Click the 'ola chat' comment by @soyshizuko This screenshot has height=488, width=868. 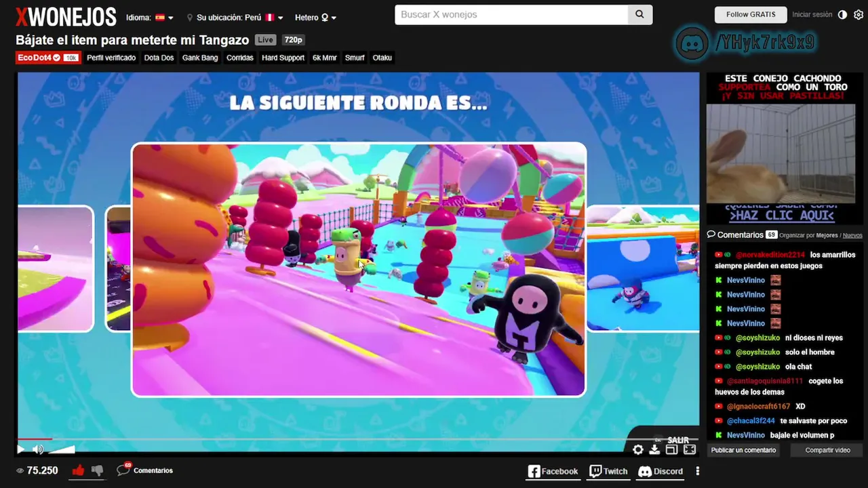[798, 367]
